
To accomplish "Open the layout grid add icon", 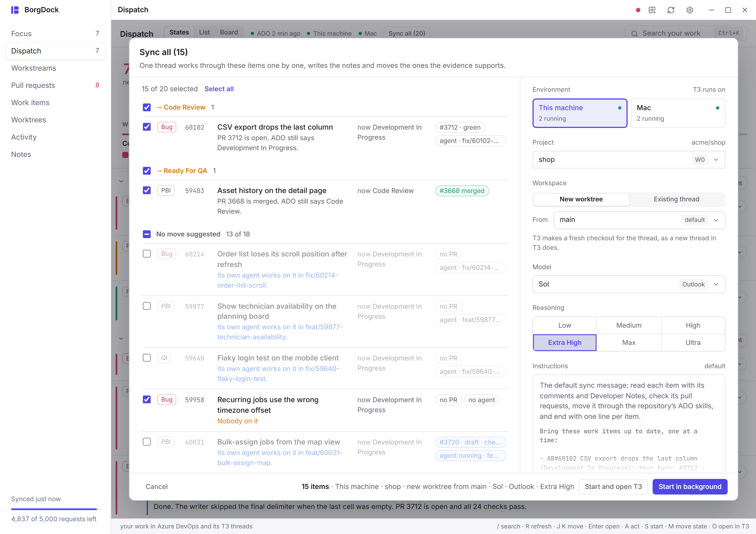I will point(652,10).
